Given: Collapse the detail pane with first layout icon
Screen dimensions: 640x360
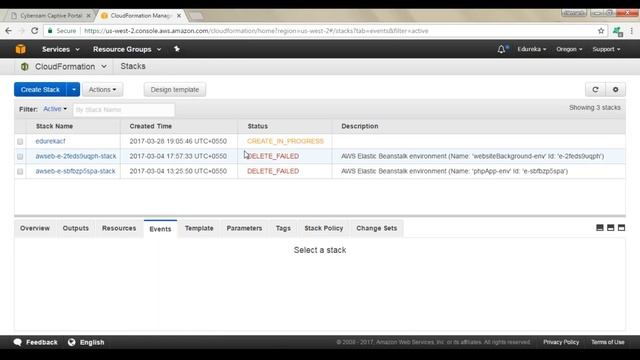Looking at the screenshot, I should pyautogui.click(x=600, y=228).
